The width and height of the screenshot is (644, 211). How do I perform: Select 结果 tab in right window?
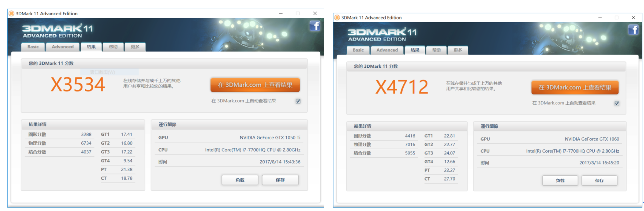(415, 50)
